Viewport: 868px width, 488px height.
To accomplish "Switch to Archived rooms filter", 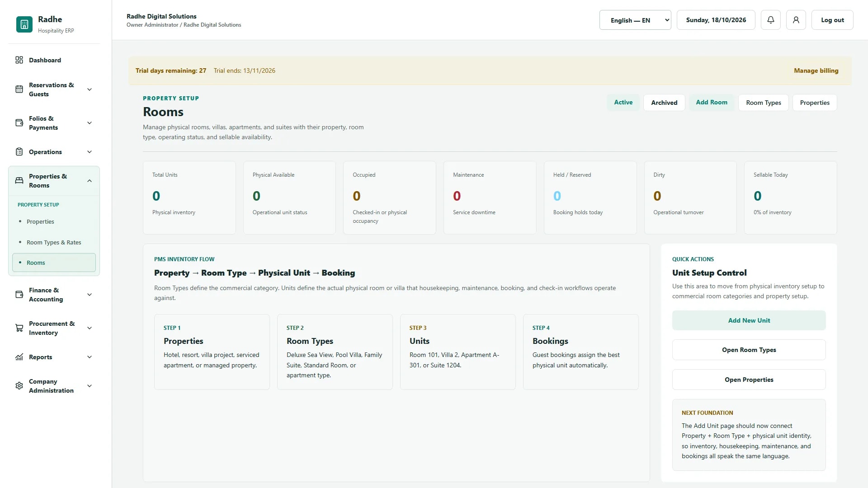I will 664,103.
